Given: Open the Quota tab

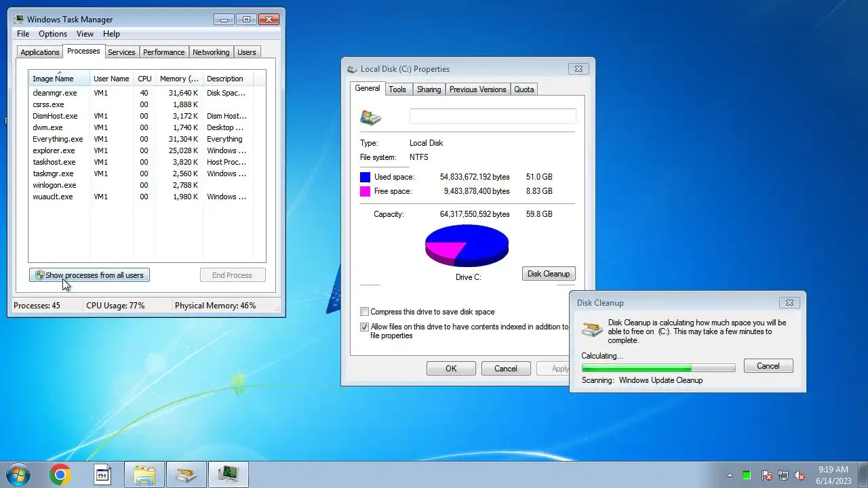Looking at the screenshot, I should [x=524, y=89].
